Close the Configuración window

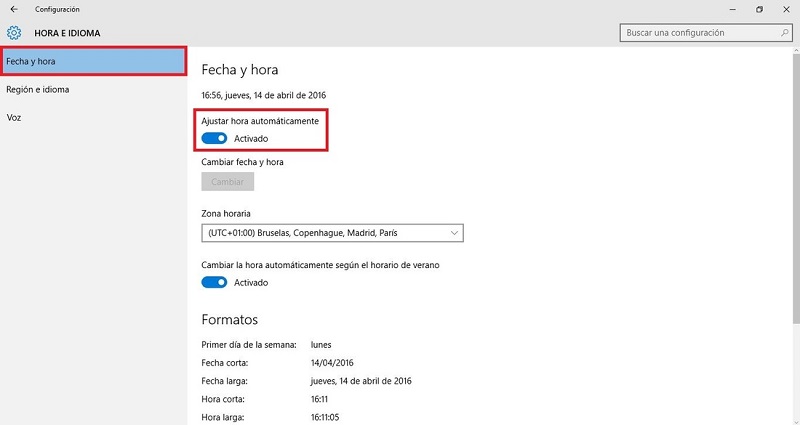(787, 10)
